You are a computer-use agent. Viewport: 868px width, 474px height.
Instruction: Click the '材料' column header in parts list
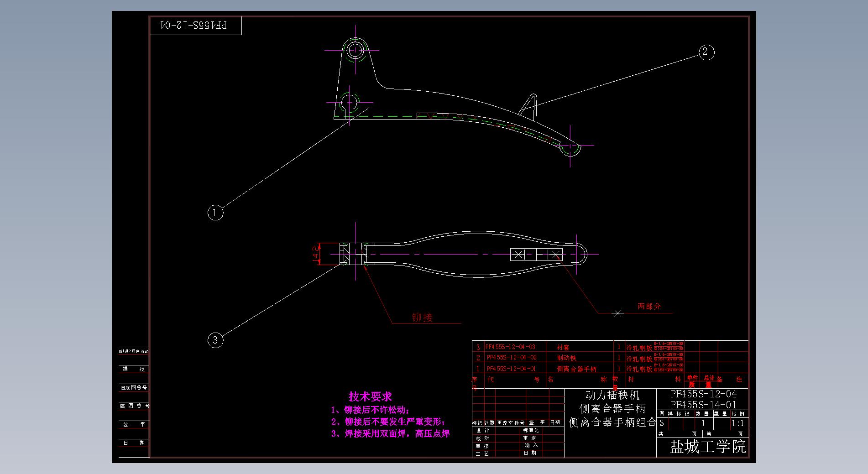point(654,379)
